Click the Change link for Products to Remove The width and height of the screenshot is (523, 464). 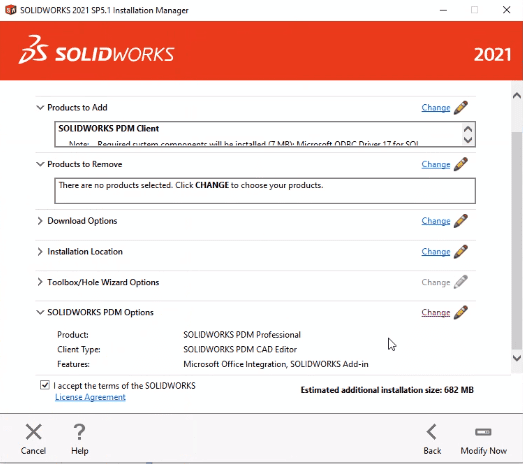tap(436, 164)
